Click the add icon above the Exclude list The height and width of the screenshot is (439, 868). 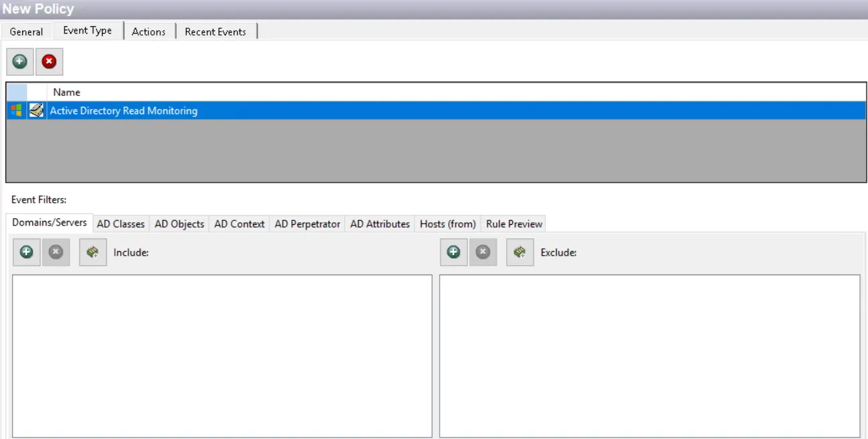pos(453,252)
